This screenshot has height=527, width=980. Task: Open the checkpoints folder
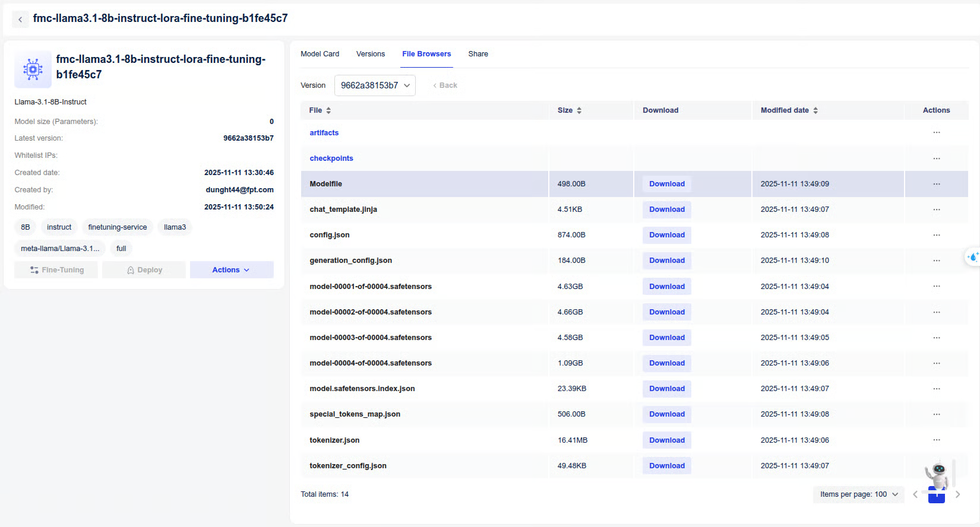(x=331, y=158)
